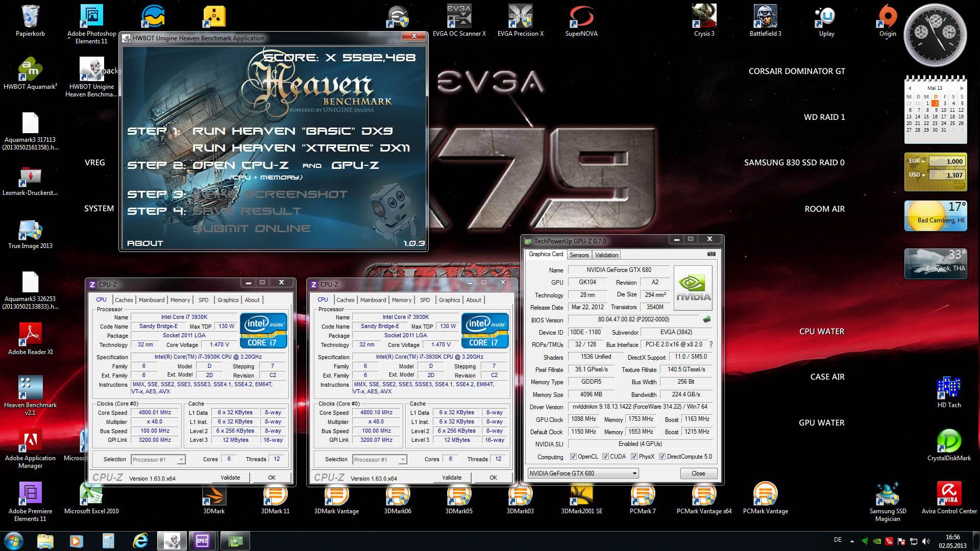
Task: Click OK button in left CPU-Z
Action: tap(272, 478)
